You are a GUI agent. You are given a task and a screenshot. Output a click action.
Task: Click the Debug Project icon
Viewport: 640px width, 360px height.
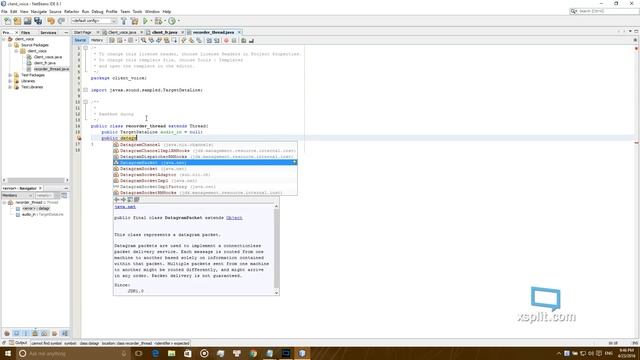point(158,21)
